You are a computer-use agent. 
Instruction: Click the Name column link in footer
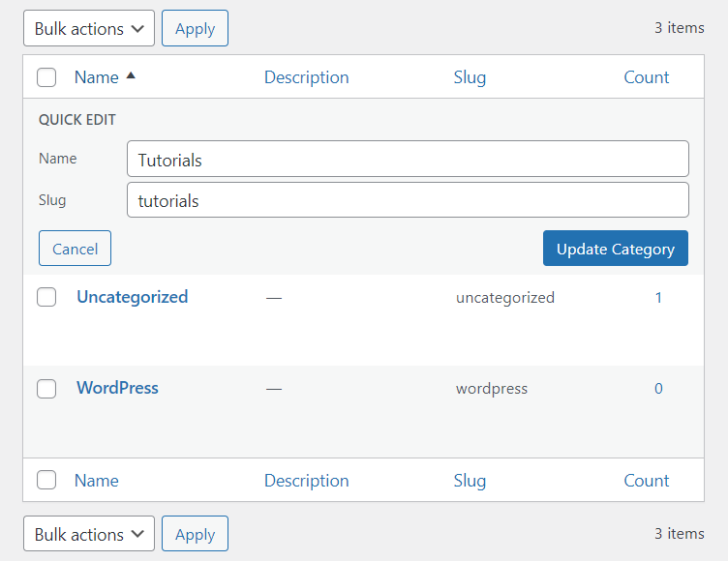[97, 480]
